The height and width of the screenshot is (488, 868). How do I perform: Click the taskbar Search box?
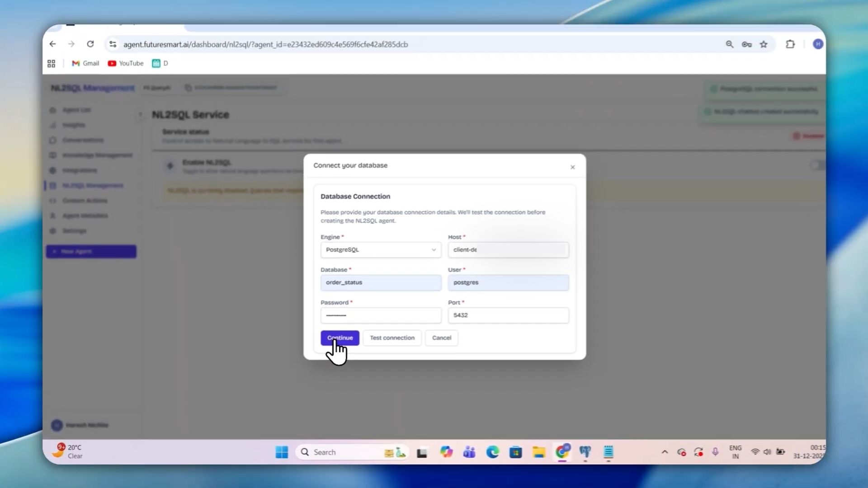[x=352, y=452]
